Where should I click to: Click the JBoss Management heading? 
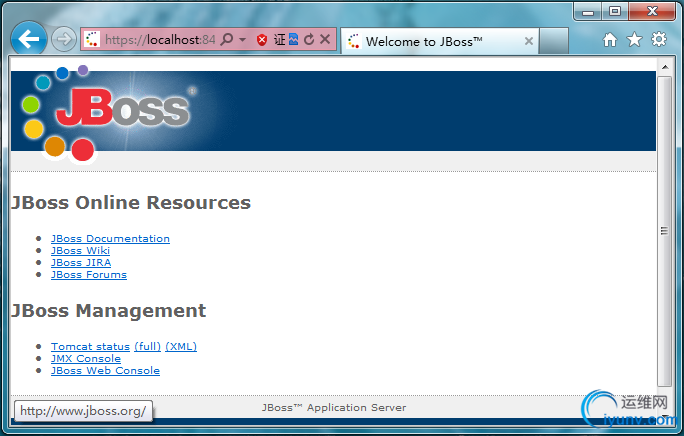click(109, 311)
